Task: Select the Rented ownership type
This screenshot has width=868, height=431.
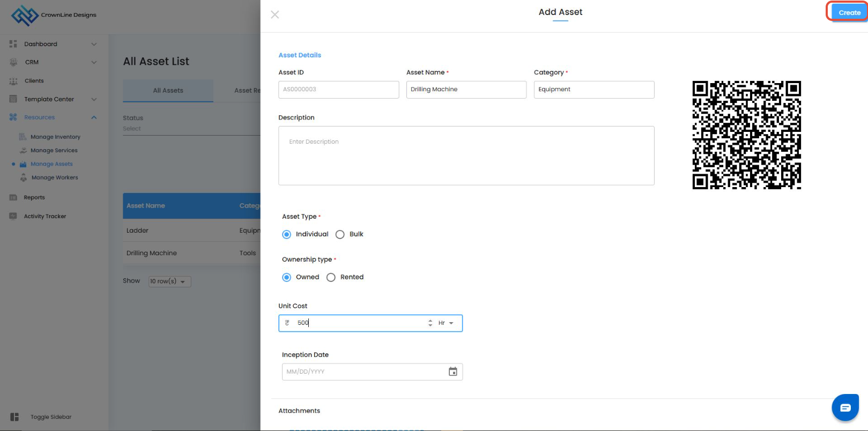Action: pyautogui.click(x=331, y=277)
